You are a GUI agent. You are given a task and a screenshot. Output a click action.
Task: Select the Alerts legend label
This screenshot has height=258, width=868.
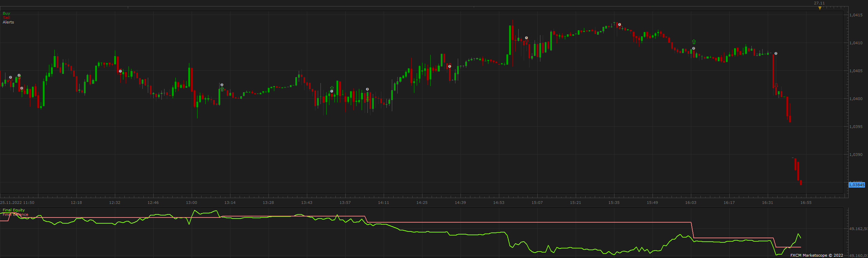[x=8, y=22]
